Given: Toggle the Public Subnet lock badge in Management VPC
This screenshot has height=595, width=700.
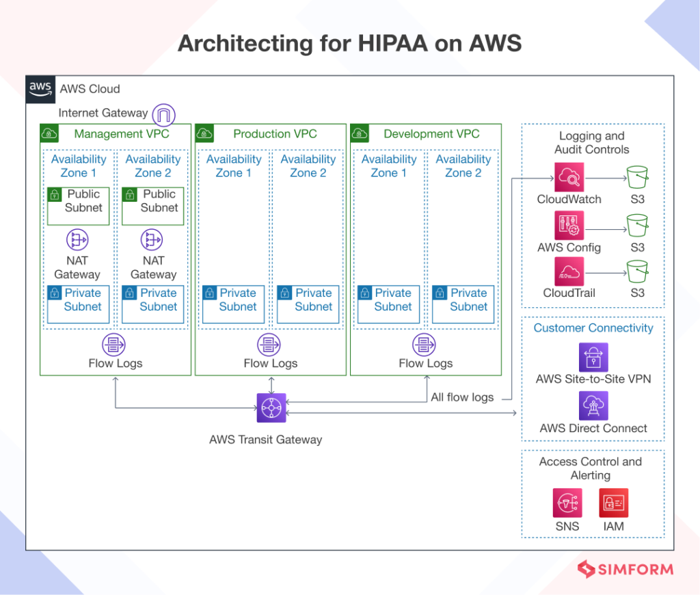Looking at the screenshot, I should coord(55,194).
